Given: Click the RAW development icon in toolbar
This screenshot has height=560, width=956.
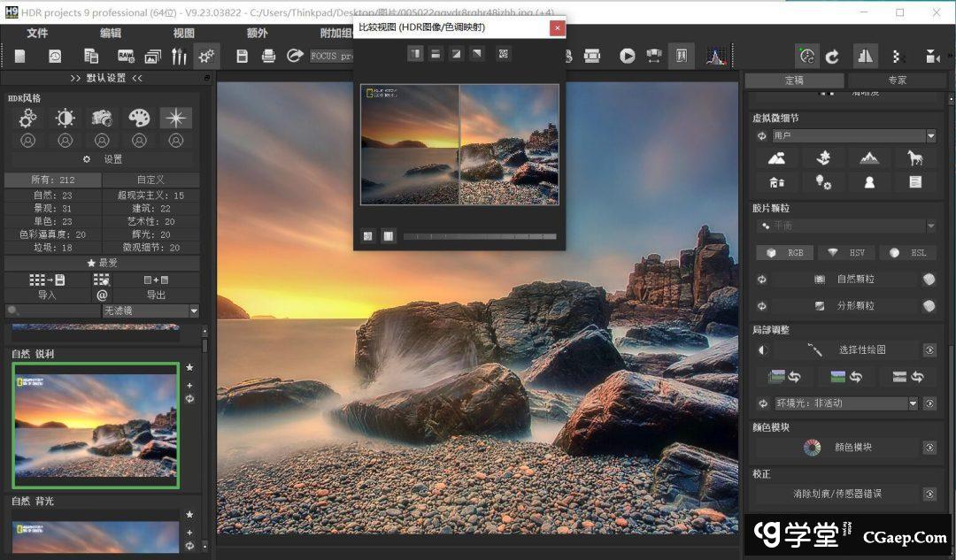Looking at the screenshot, I should 126,56.
